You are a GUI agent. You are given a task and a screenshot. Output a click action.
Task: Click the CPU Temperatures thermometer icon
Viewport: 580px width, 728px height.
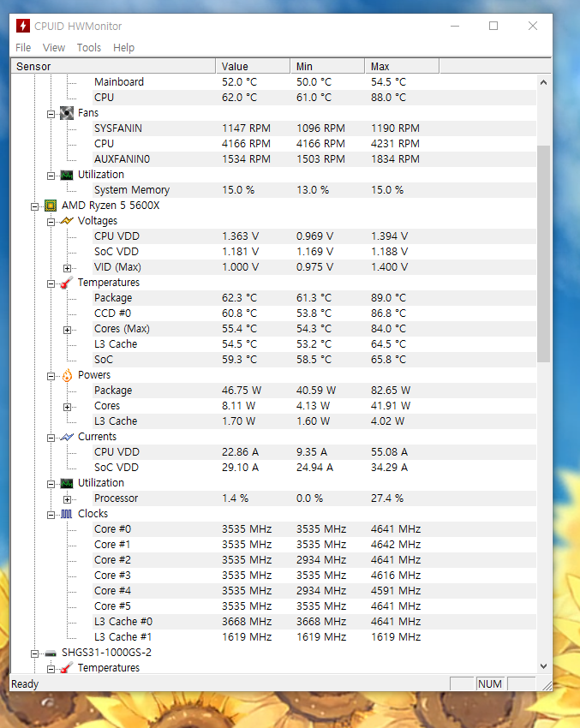[67, 283]
